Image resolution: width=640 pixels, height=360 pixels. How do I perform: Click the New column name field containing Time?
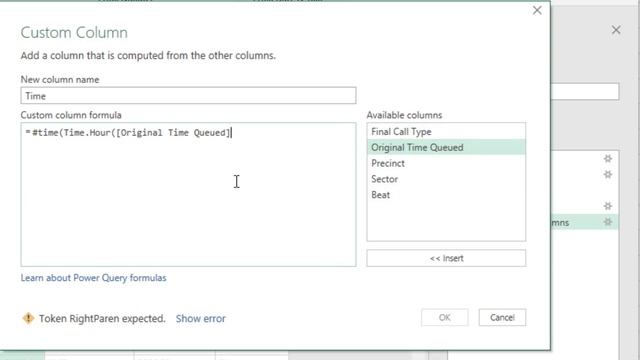pos(188,96)
